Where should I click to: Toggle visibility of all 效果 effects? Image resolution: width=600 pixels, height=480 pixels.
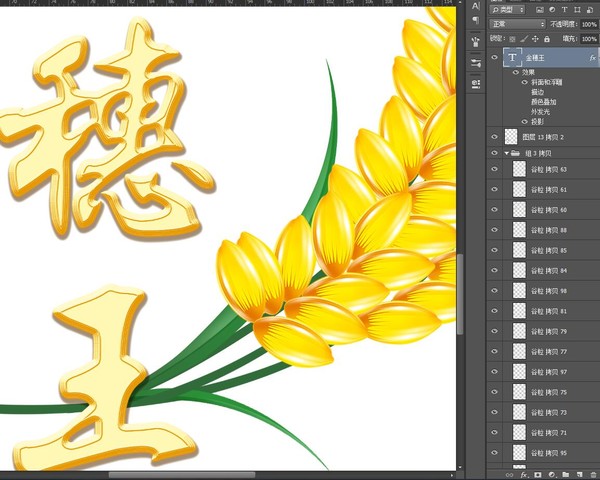pyautogui.click(x=516, y=72)
